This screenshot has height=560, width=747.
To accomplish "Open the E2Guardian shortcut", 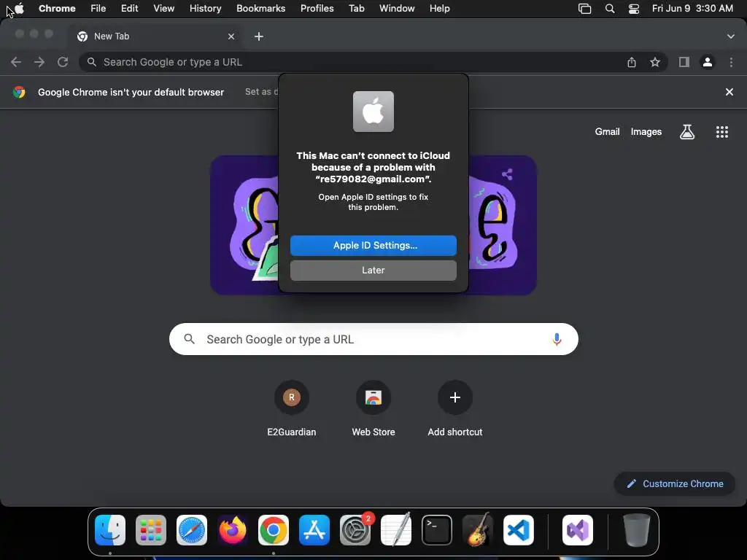I will tap(292, 408).
